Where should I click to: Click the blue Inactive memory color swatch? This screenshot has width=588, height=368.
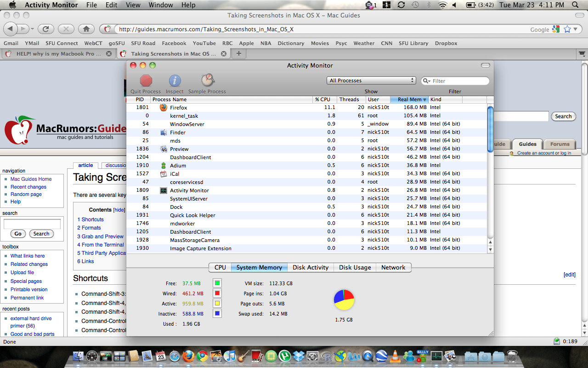click(217, 313)
